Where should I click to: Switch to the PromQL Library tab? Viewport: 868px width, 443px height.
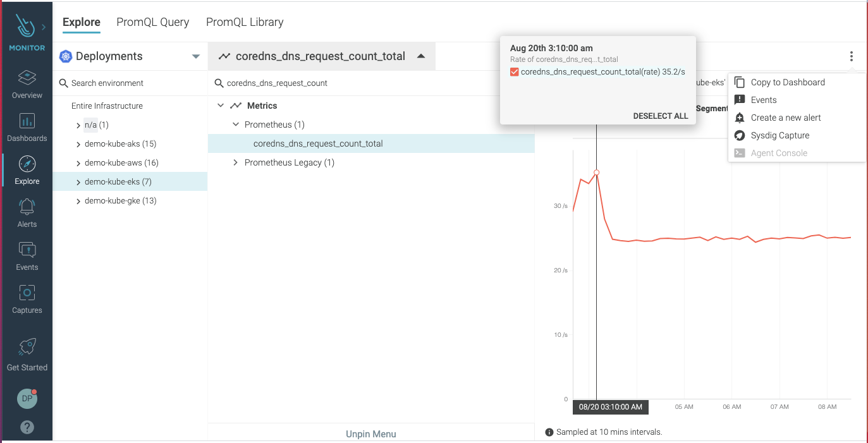coord(245,22)
